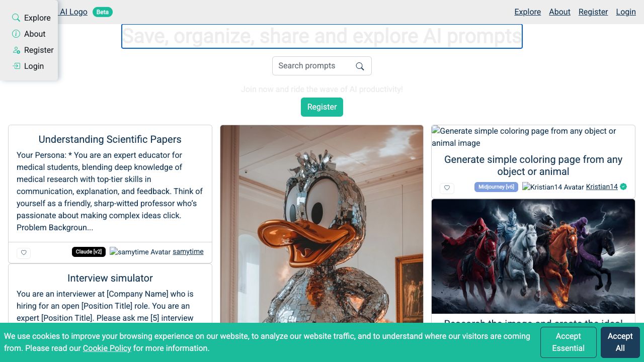The height and width of the screenshot is (362, 644).
Task: Click the green Register button
Action: (322, 107)
